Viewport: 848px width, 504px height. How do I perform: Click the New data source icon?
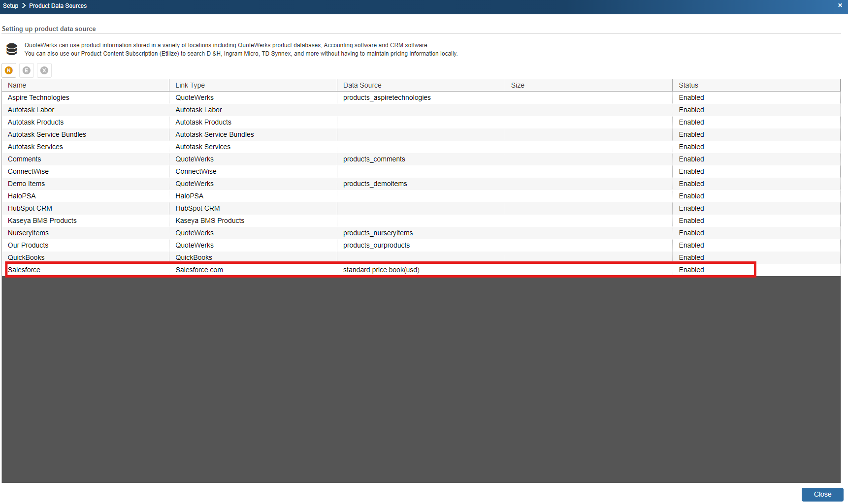[x=9, y=70]
